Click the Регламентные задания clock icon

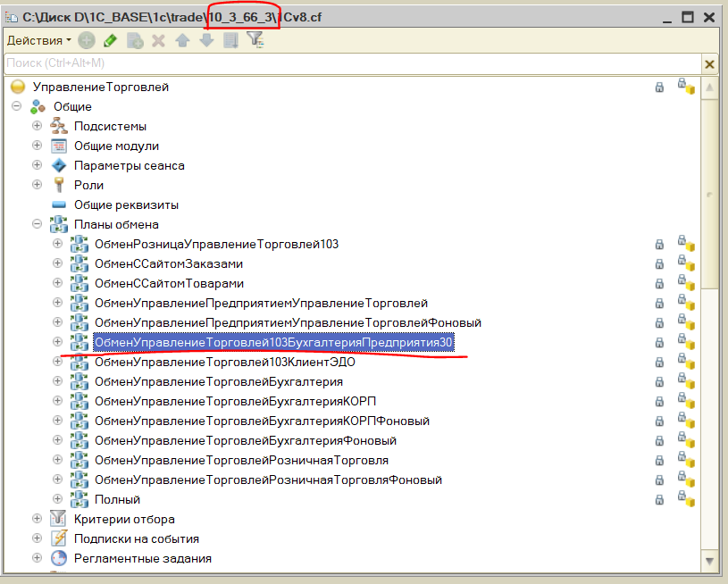tap(59, 557)
